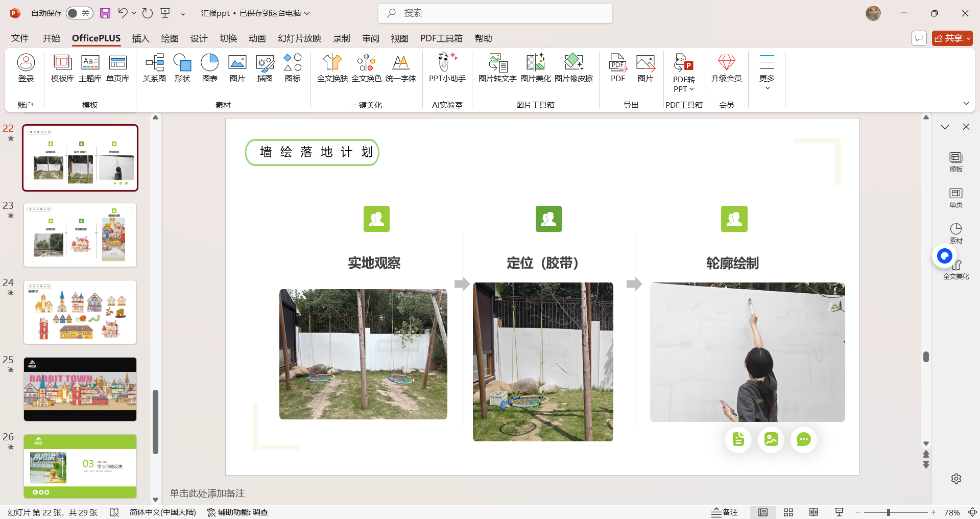The width and height of the screenshot is (980, 519).
Task: Toggle the 自动保存 autosave switch
Action: (x=79, y=13)
